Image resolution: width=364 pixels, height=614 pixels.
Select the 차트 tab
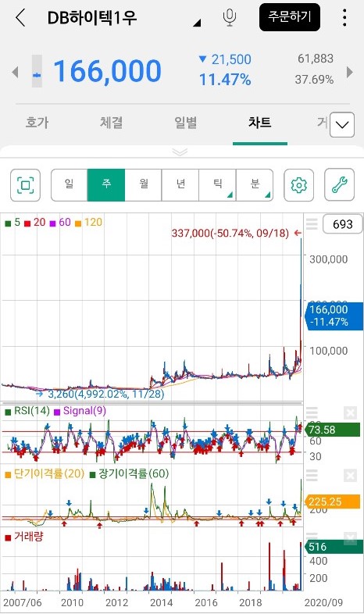click(260, 123)
